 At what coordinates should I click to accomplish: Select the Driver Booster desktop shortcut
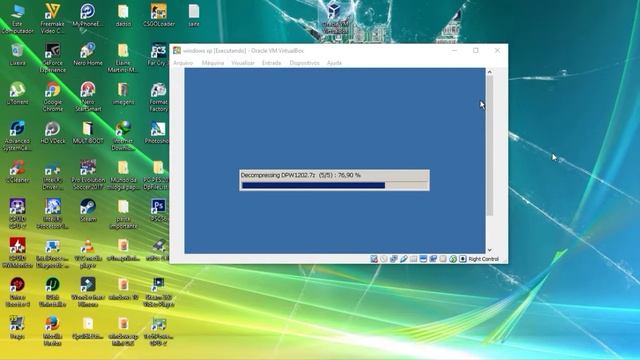click(x=17, y=292)
